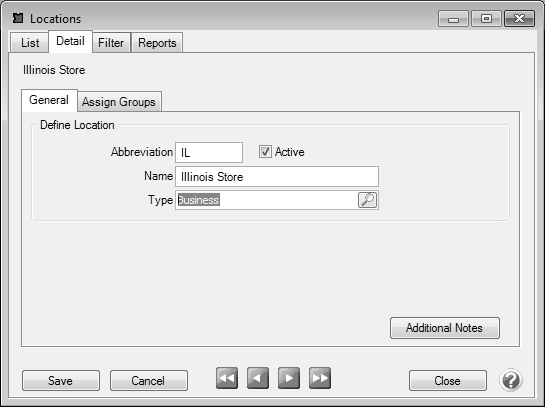Viewport: 545px width, 407px height.
Task: Go to the previous record arrow
Action: pyautogui.click(x=258, y=378)
